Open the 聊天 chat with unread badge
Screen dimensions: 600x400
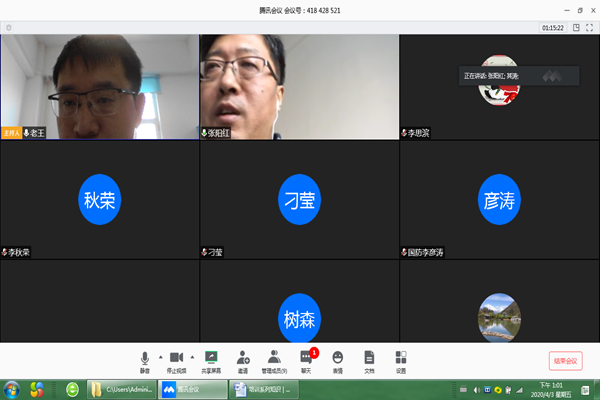click(x=307, y=362)
